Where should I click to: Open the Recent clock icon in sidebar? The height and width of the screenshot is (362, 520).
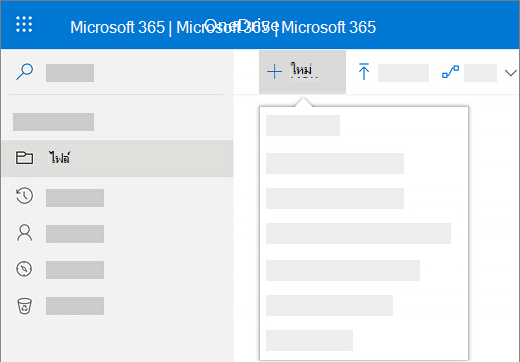24,196
